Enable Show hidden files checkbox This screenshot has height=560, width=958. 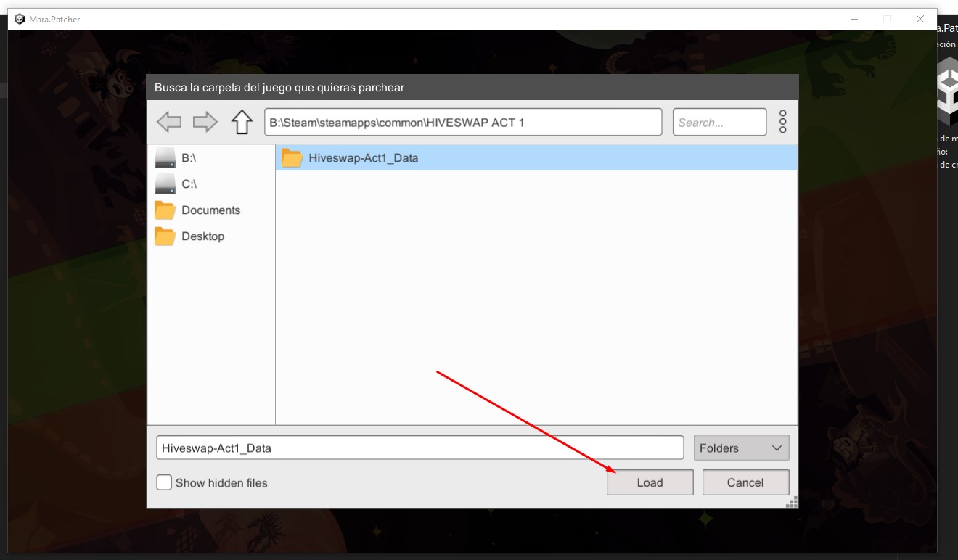pos(165,482)
